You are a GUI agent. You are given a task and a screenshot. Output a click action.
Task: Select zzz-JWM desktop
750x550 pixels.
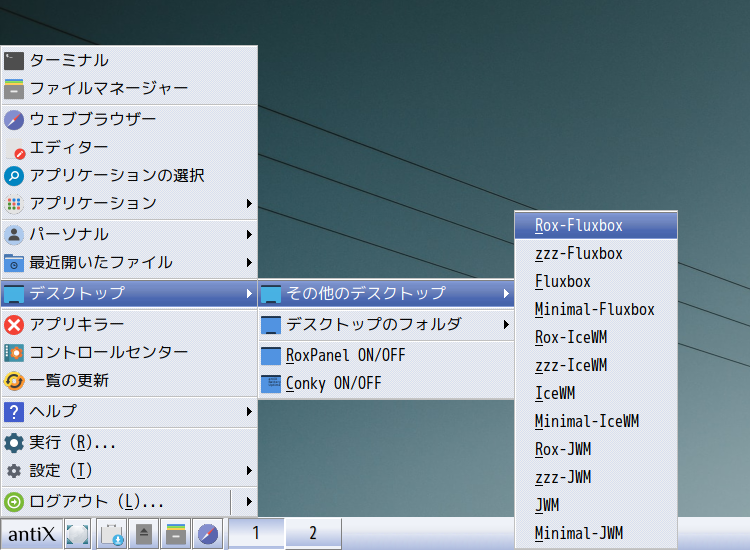click(x=596, y=478)
